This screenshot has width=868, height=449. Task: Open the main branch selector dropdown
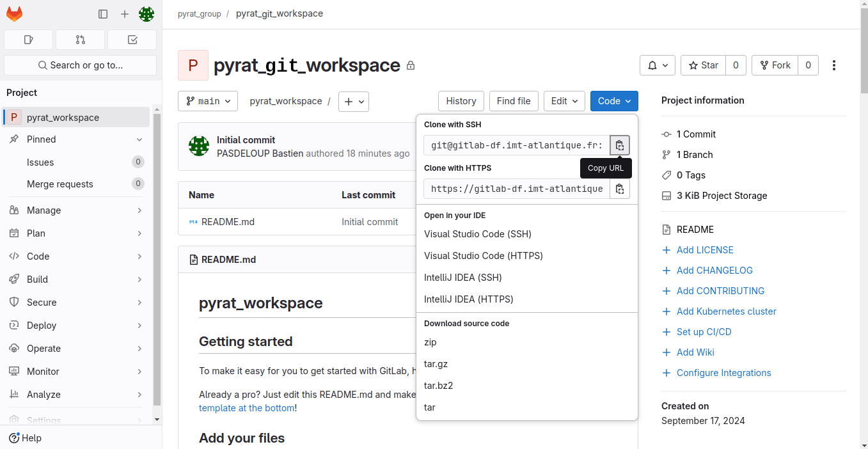click(208, 101)
